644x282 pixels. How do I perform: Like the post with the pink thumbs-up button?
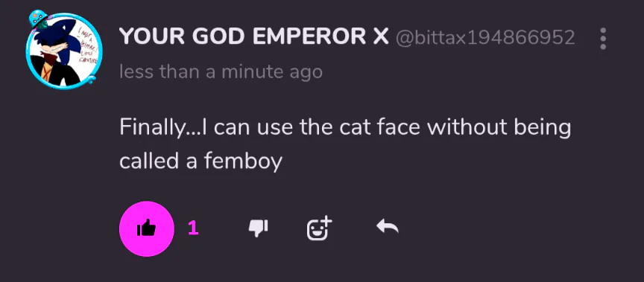pyautogui.click(x=147, y=228)
